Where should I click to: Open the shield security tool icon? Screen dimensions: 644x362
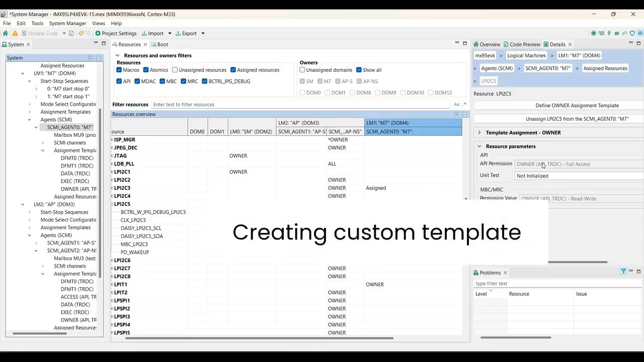pos(632,33)
